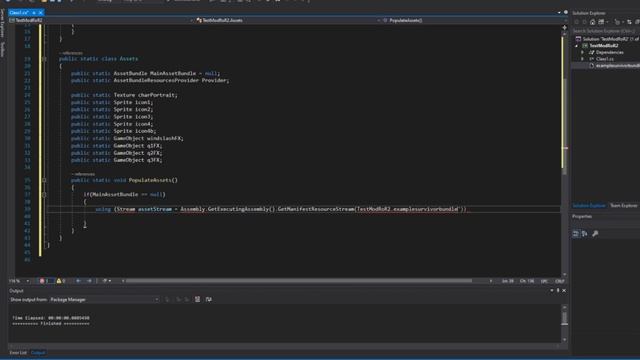Collapse the if MainAssetBundle block outlining toggle
The height and width of the screenshot is (360, 640).
coord(44,195)
